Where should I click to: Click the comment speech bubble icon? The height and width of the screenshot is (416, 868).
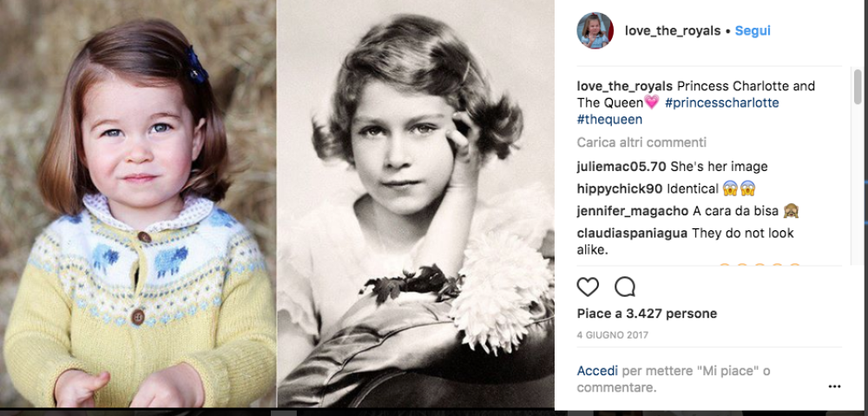[624, 287]
